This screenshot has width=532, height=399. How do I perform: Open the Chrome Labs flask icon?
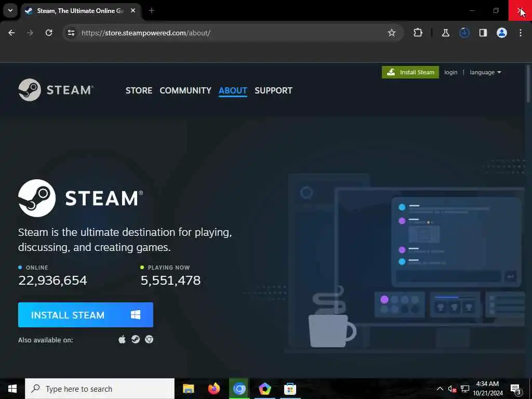coord(445,33)
